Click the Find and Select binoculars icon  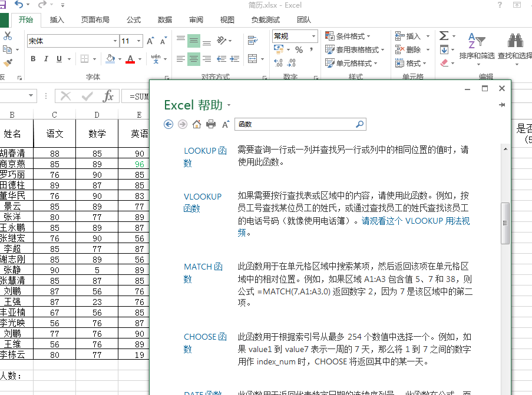coord(515,41)
